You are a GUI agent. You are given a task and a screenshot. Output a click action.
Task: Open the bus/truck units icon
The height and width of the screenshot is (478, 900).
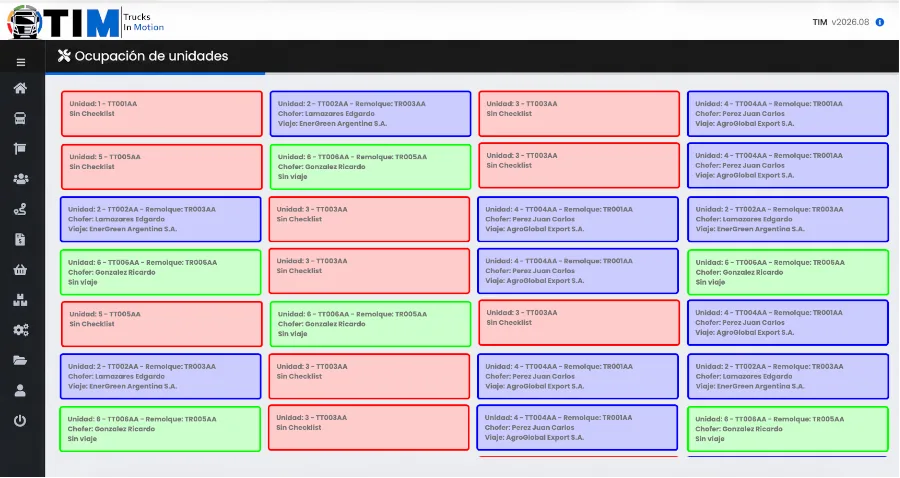(x=20, y=118)
